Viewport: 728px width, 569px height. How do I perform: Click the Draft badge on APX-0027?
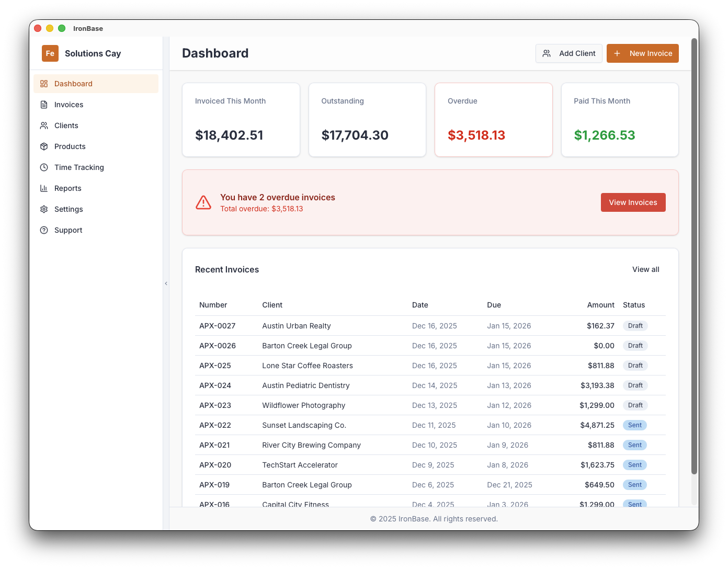(x=635, y=325)
